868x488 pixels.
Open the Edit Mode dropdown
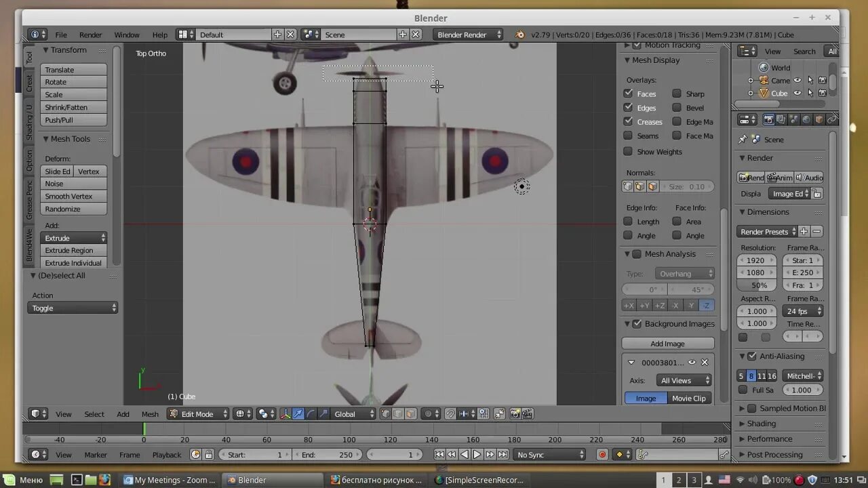(199, 414)
